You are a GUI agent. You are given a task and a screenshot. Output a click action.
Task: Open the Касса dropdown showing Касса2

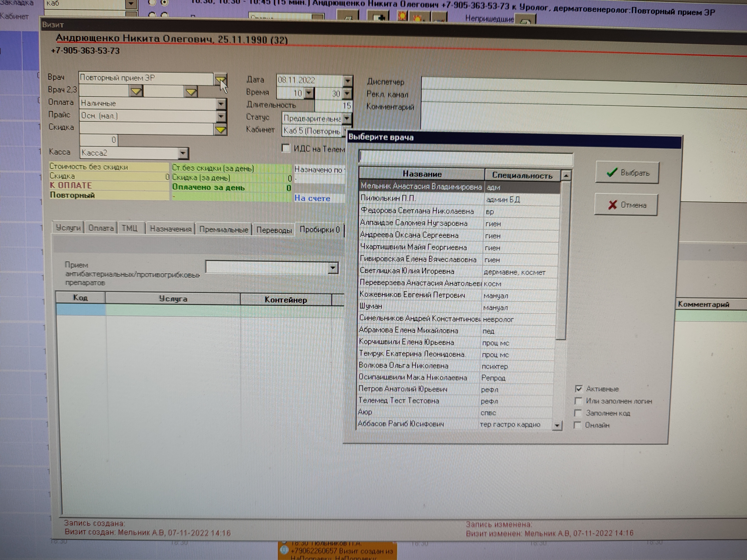[x=183, y=153]
